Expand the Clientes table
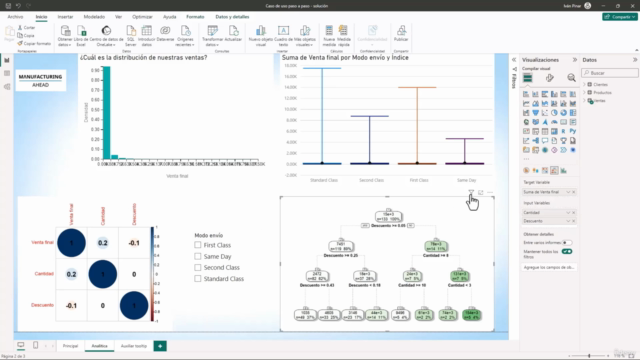 point(584,84)
